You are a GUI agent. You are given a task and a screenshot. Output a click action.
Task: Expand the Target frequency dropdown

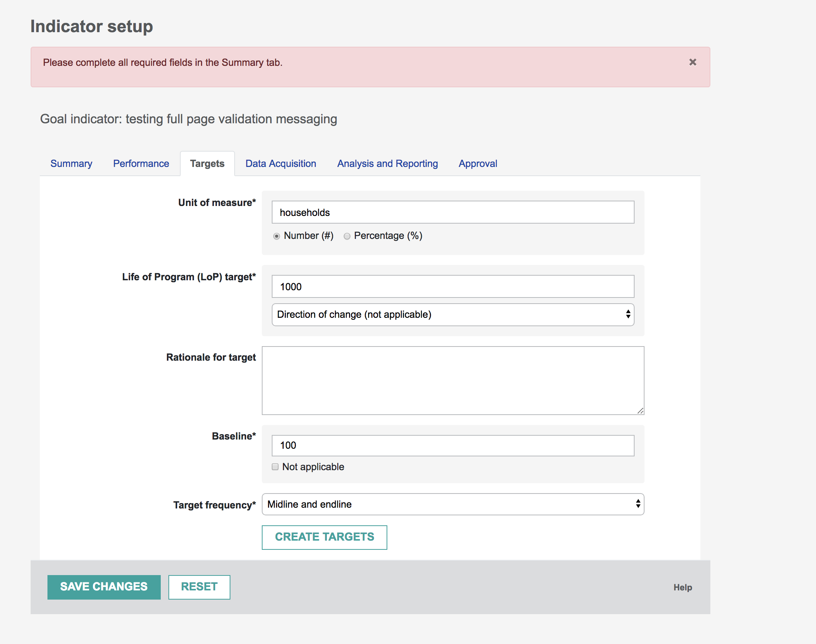click(x=453, y=504)
